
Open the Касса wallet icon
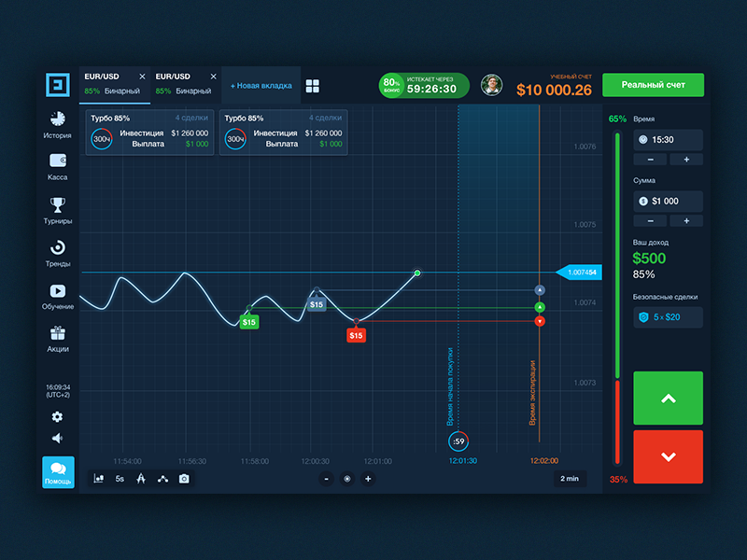pos(58,161)
